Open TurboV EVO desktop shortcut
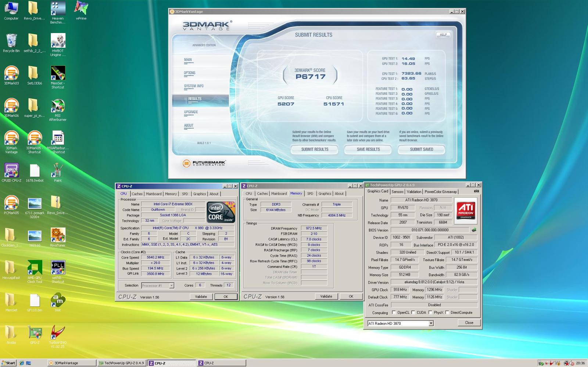Viewport: 588px width, 367px height. pos(58,337)
